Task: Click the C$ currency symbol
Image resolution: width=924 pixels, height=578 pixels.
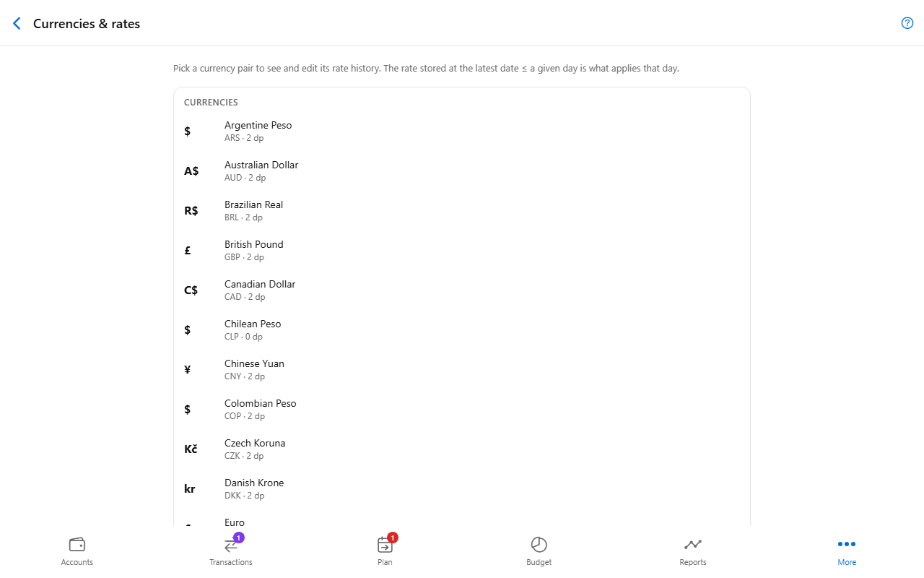Action: coord(191,290)
